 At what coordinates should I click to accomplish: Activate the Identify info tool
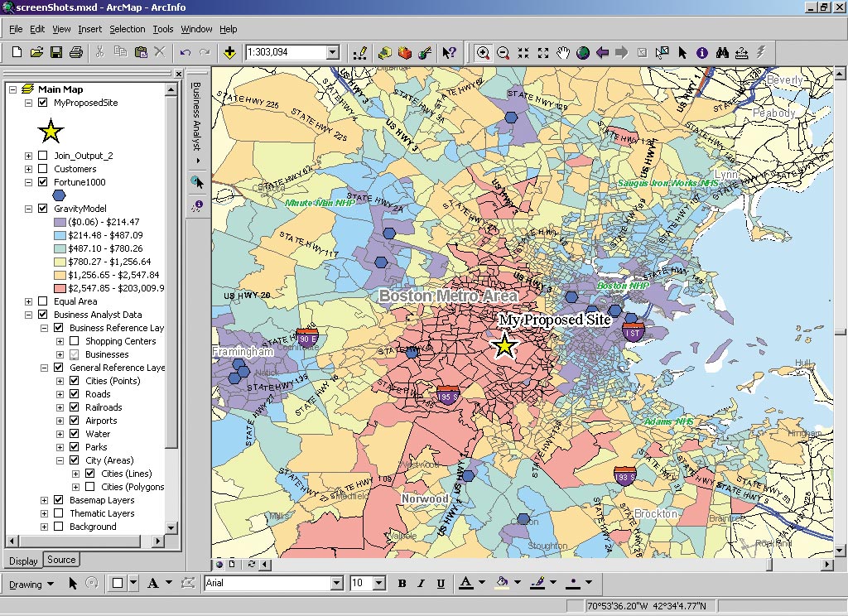[702, 53]
